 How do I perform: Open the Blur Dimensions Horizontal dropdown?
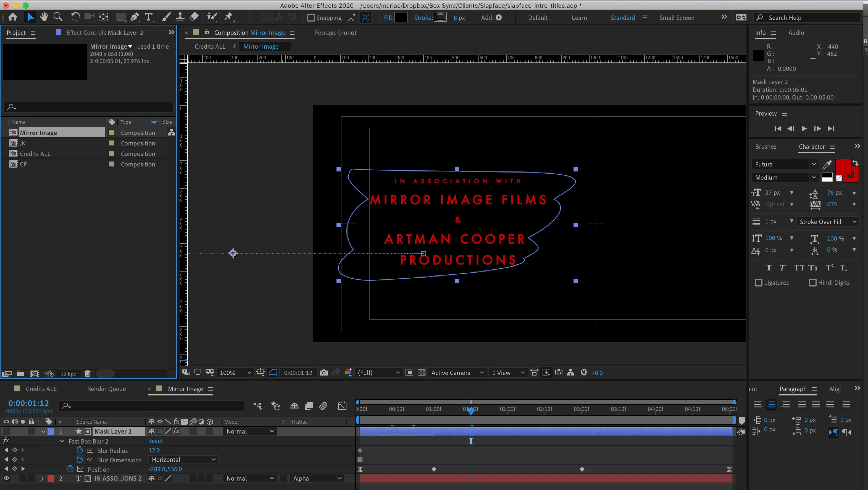[x=183, y=460]
